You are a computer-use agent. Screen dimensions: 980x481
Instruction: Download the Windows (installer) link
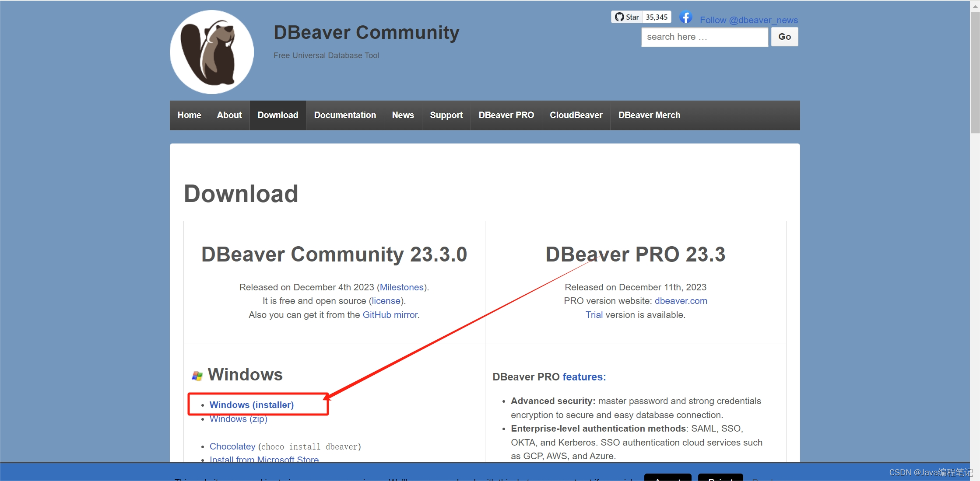(x=252, y=405)
